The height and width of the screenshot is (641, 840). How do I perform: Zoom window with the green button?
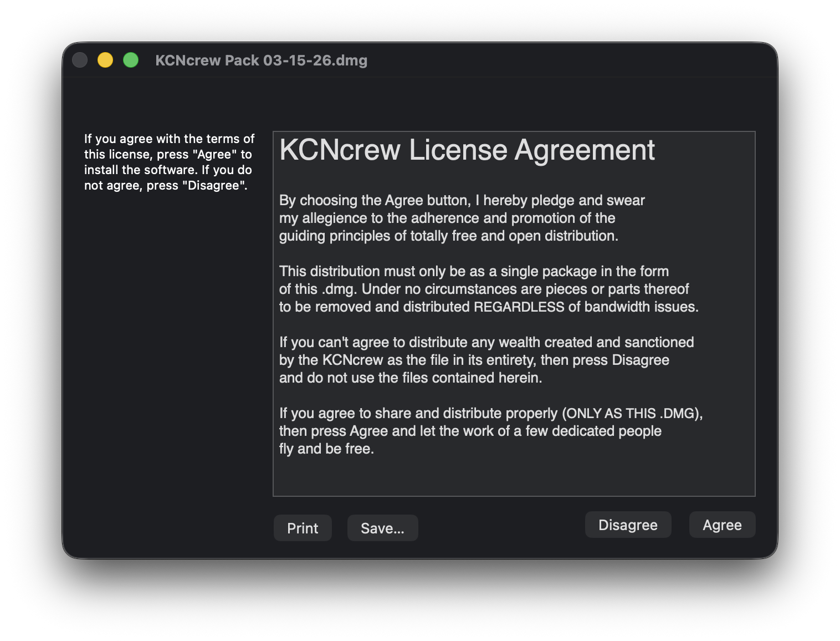pos(131,60)
